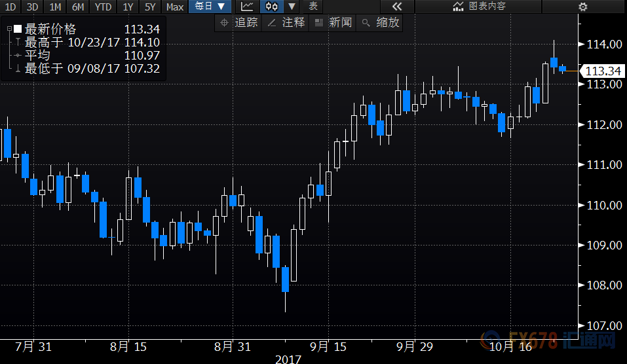Click the 113.34 last price tag
The image size is (627, 364).
[602, 71]
